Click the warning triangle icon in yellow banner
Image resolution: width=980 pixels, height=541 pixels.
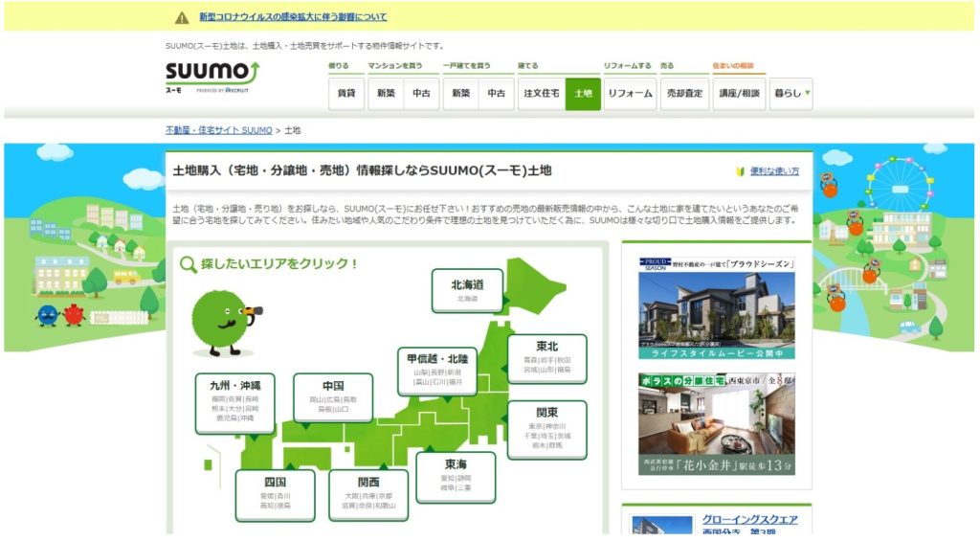coord(182,17)
